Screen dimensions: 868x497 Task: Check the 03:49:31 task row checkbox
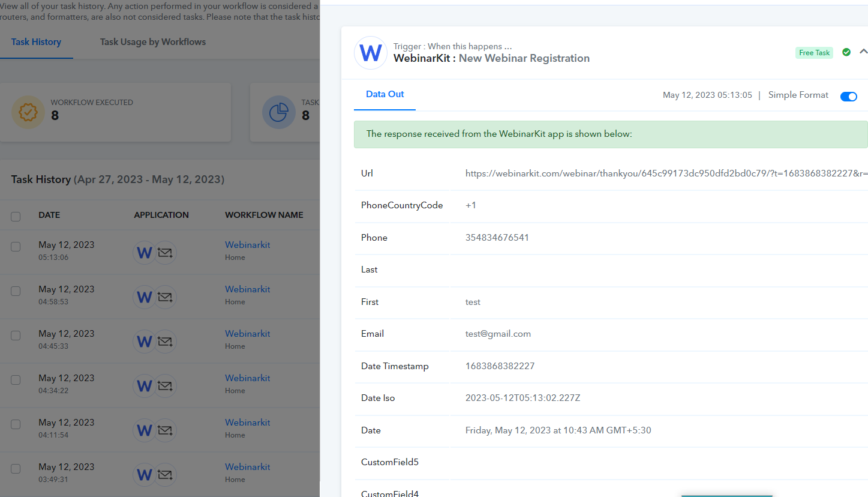click(16, 469)
